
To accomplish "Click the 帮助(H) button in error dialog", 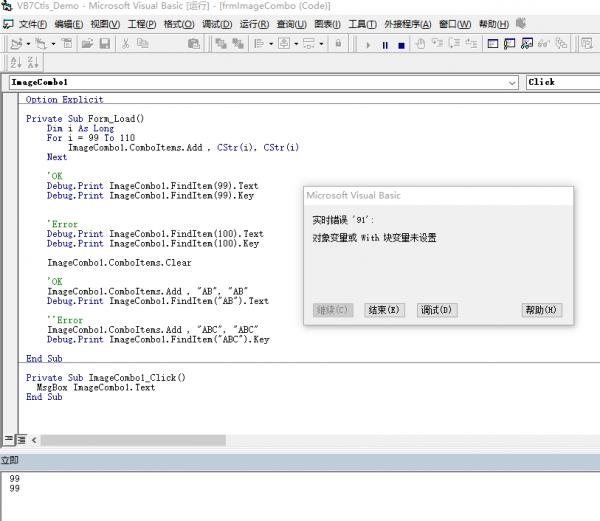I will click(x=541, y=310).
